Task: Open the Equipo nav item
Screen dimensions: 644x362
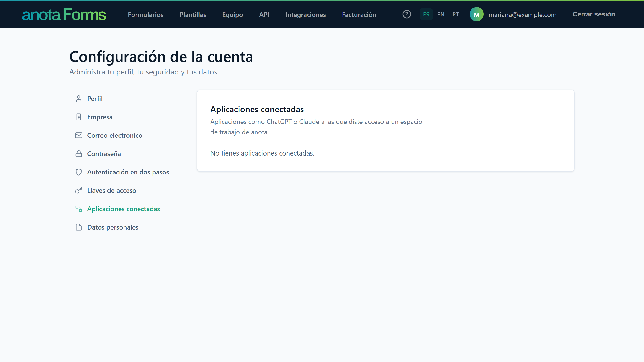Action: point(232,15)
